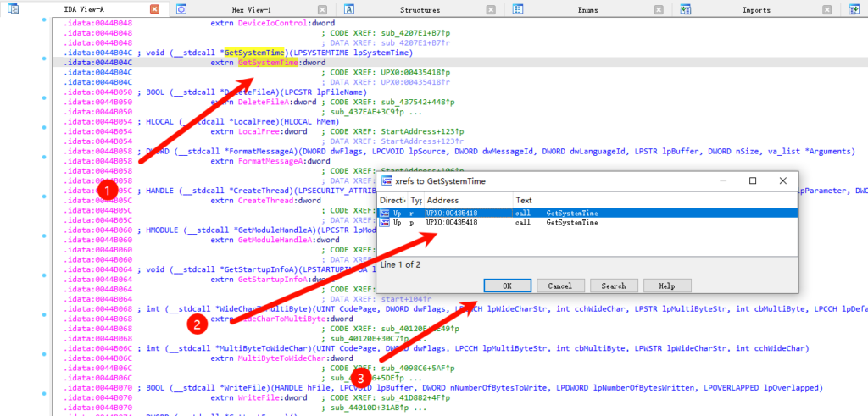Click the extrn WriteFile:dword entry

click(259, 397)
